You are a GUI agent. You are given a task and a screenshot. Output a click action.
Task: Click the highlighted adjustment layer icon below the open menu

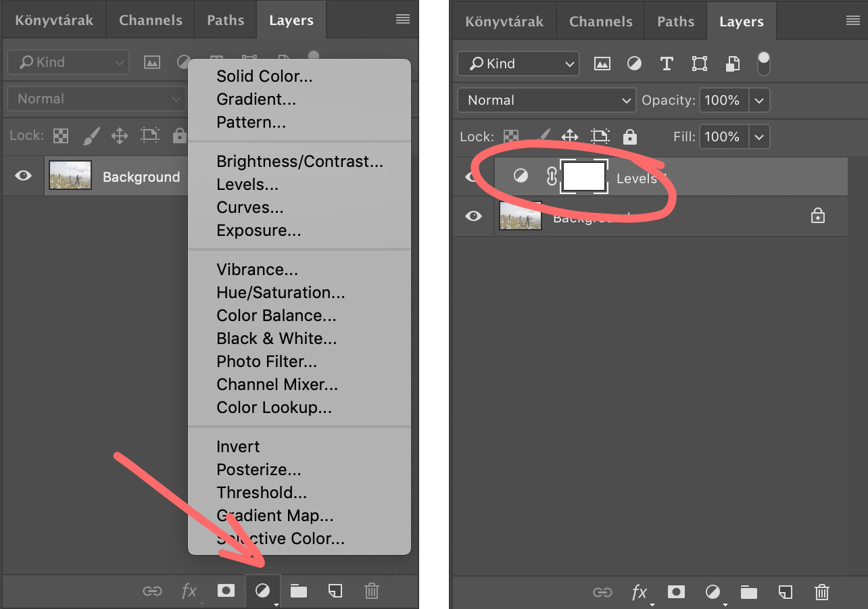262,591
